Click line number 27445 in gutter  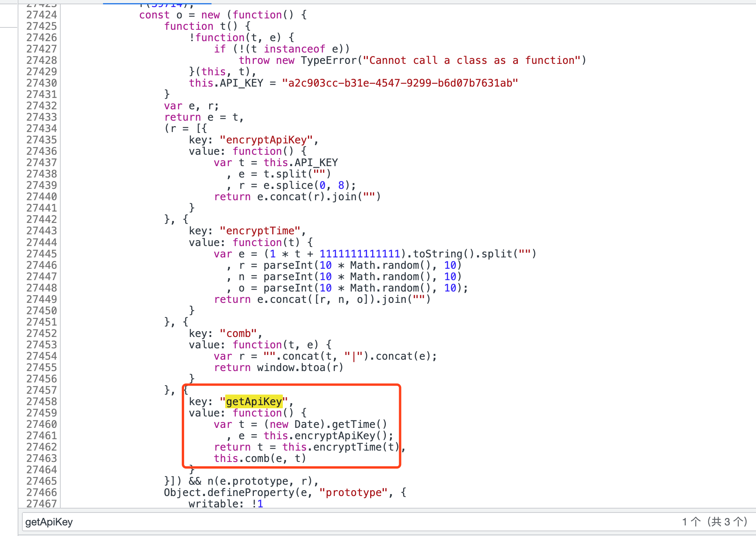42,254
